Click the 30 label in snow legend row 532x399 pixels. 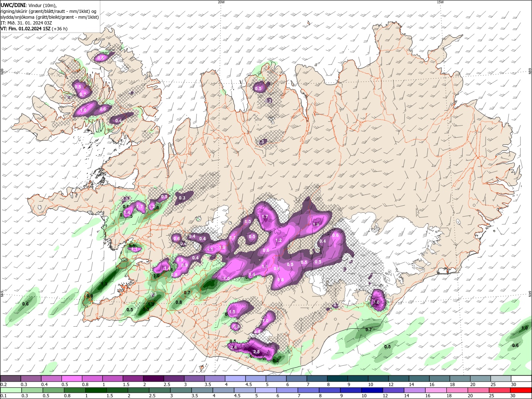(513, 384)
